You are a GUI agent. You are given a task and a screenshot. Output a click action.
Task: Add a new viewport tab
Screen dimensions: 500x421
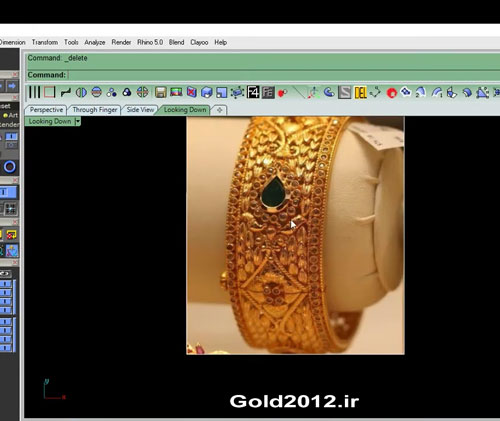[219, 110]
